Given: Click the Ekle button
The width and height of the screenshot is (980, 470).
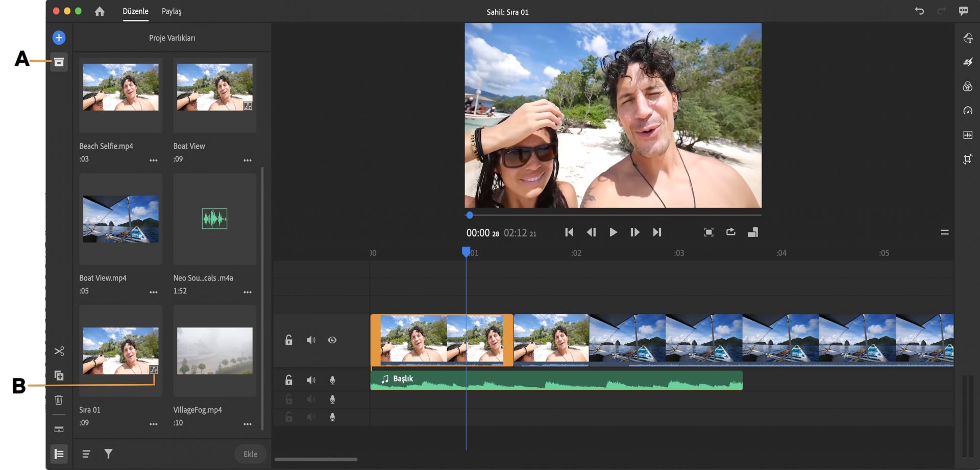Looking at the screenshot, I should (x=250, y=454).
